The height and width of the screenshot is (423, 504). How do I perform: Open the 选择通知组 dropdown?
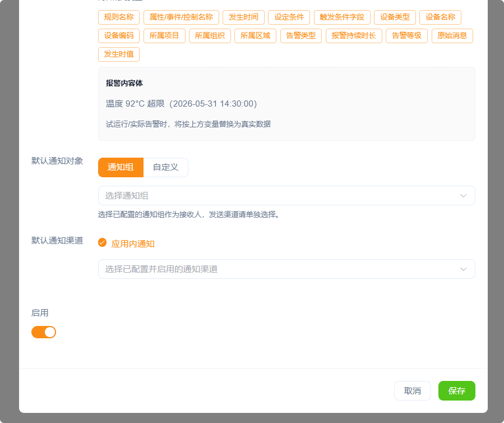[286, 196]
